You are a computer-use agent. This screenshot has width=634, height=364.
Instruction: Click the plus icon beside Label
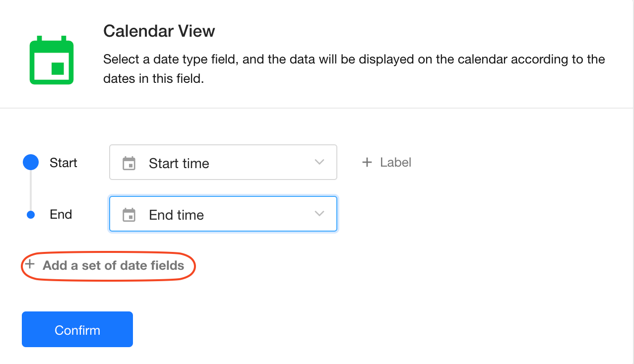[367, 162]
